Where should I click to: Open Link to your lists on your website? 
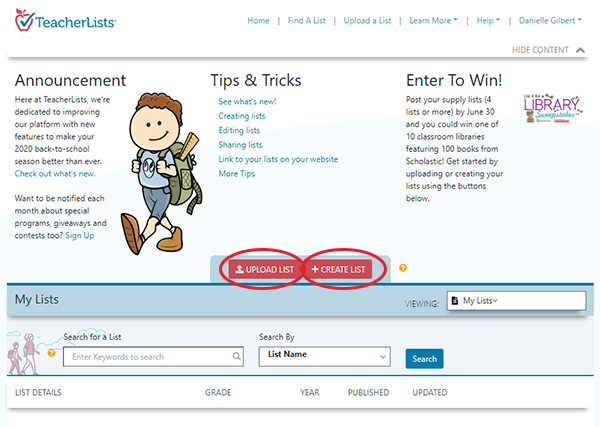[278, 159]
